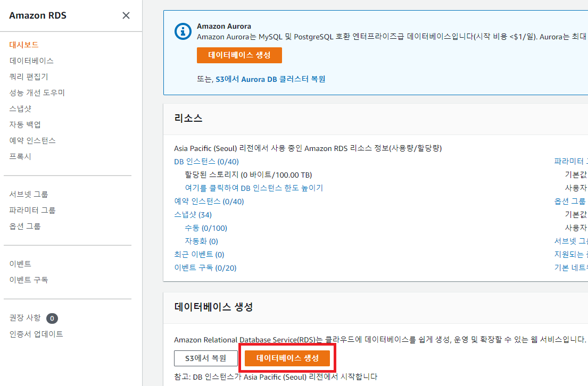The width and height of the screenshot is (588, 386).
Task: Open 최근 이벤트 (0) link
Action: click(x=199, y=255)
